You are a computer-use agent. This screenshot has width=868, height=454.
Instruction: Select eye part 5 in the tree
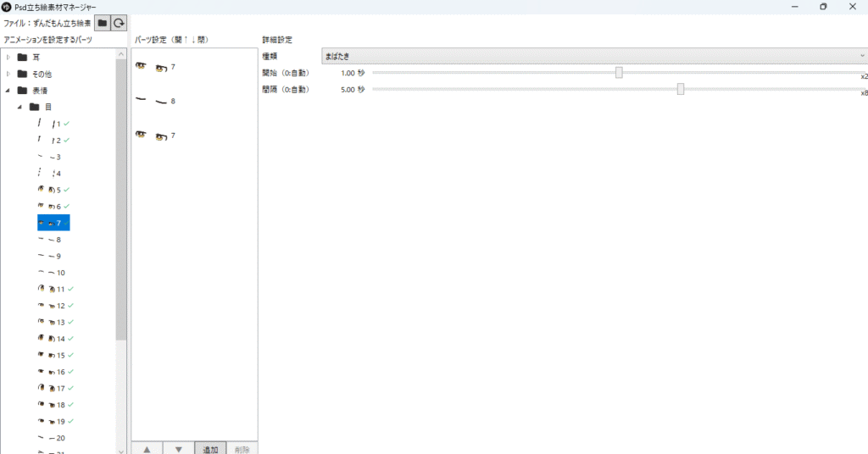53,190
